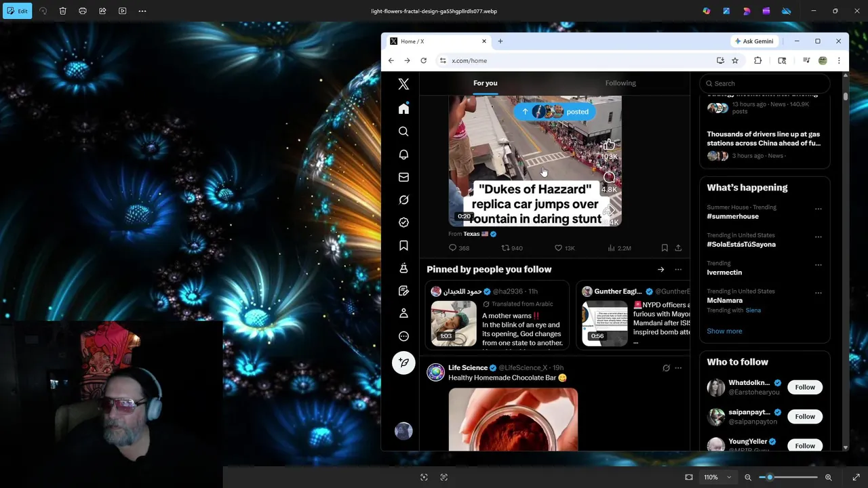Image resolution: width=868 pixels, height=488 pixels.
Task: Click the Edit button in Photos app
Action: click(17, 11)
